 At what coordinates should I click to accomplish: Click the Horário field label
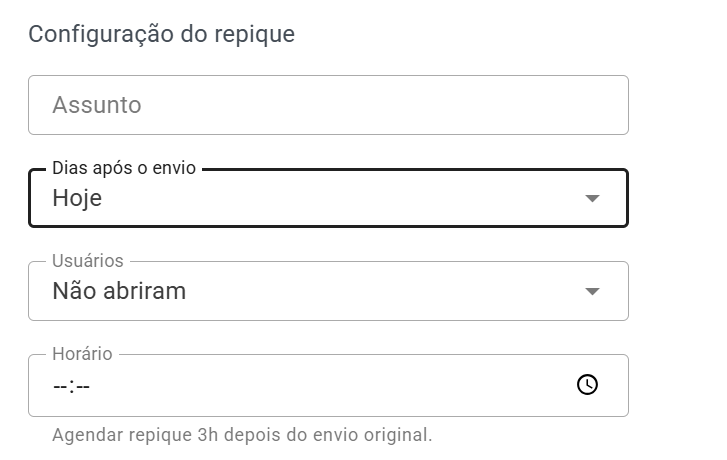point(82,354)
